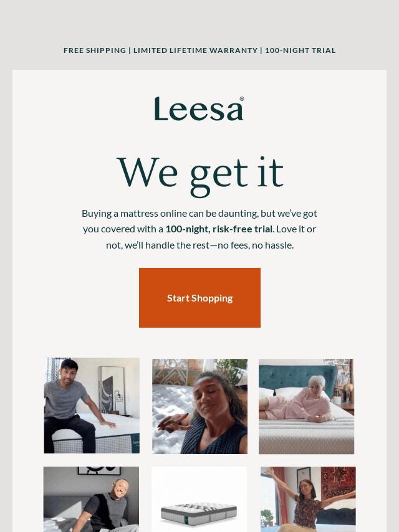This screenshot has width=399, height=532.
Task: Click the leaning floor mirror in the first photo
Action: tap(111, 390)
